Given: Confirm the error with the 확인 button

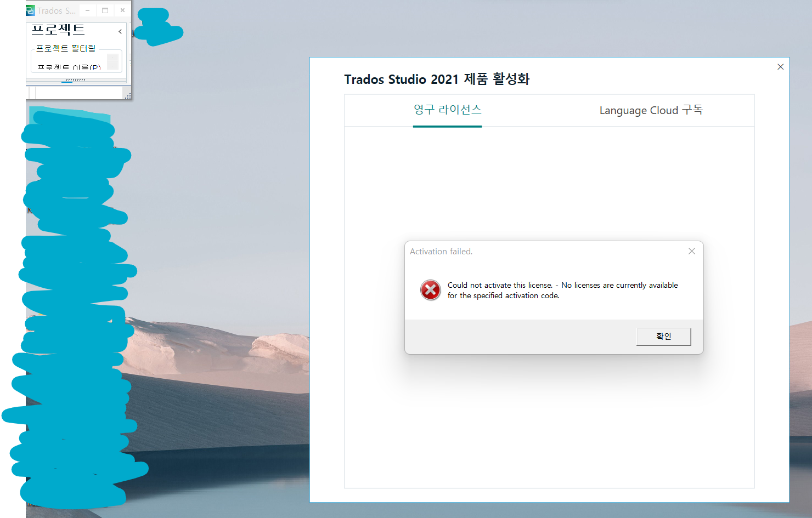Looking at the screenshot, I should click(x=663, y=336).
